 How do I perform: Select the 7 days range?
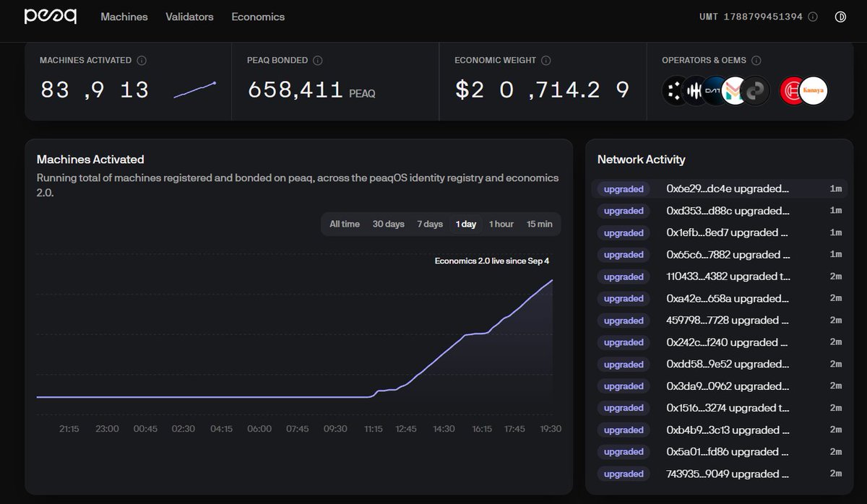coord(430,224)
